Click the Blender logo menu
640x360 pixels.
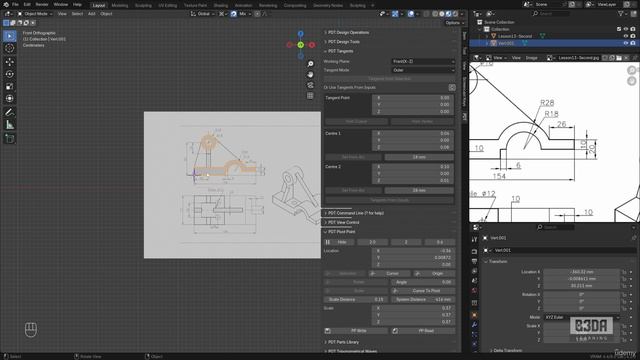tap(6, 4)
